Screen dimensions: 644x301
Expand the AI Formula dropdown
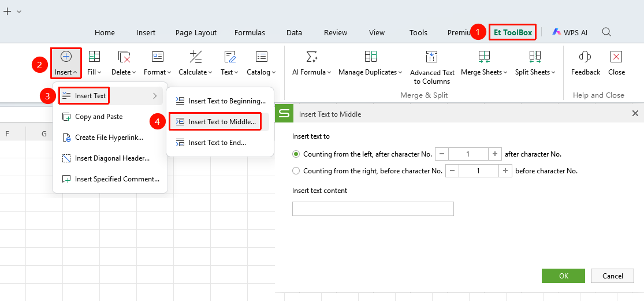tap(329, 73)
